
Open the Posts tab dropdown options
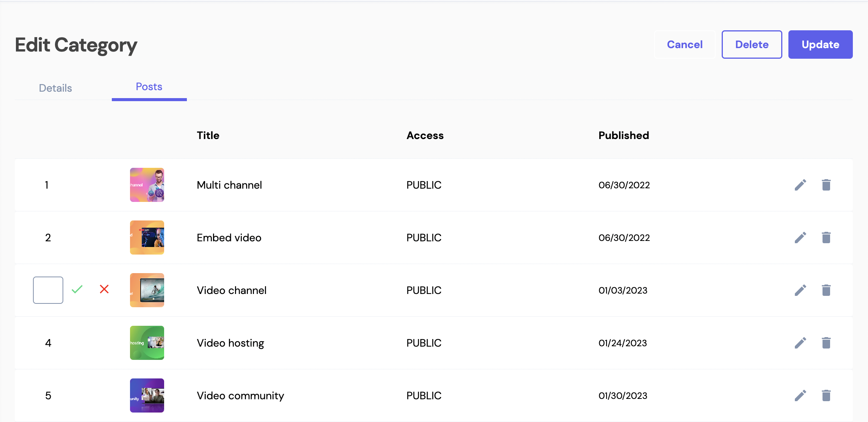click(149, 87)
